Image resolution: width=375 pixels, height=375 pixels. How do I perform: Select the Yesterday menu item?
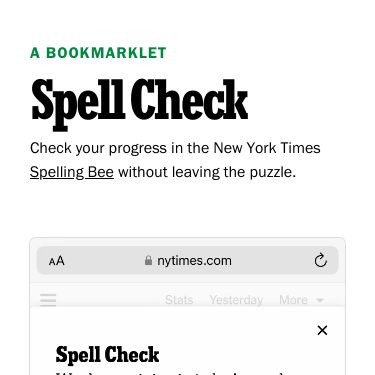click(x=236, y=300)
